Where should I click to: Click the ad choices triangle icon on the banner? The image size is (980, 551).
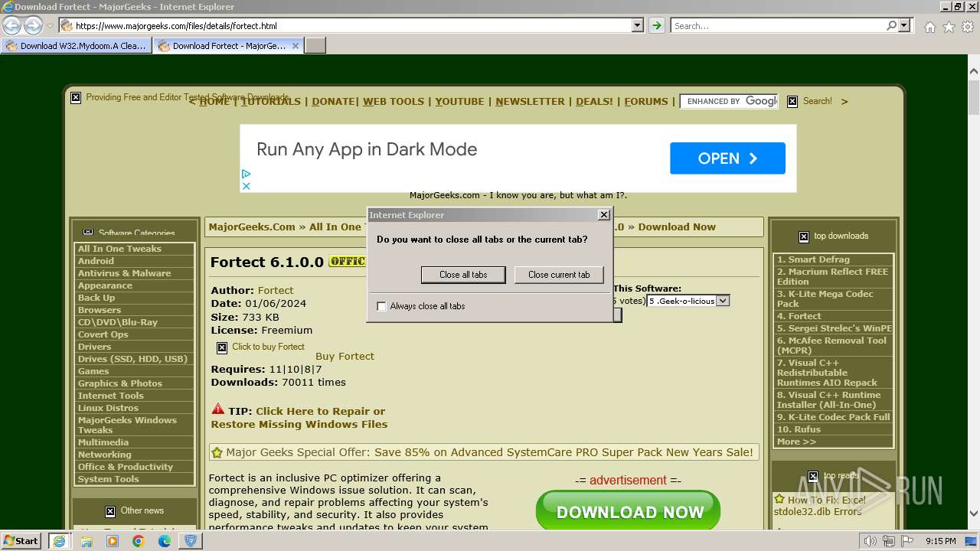pyautogui.click(x=247, y=174)
